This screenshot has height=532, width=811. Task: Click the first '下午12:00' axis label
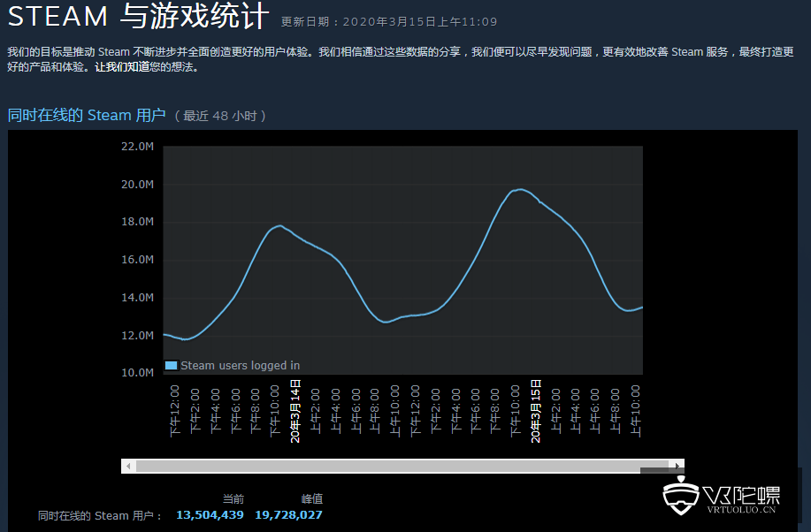click(175, 411)
